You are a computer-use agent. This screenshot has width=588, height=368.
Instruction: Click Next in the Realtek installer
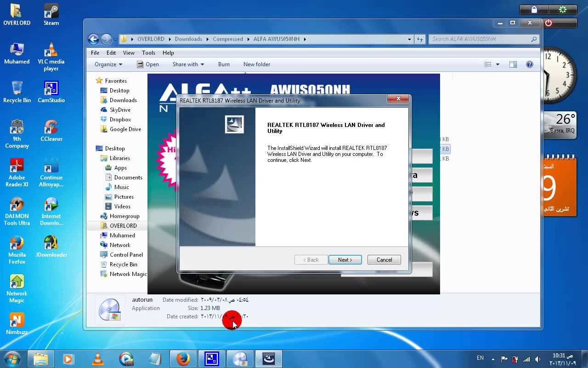pyautogui.click(x=345, y=260)
